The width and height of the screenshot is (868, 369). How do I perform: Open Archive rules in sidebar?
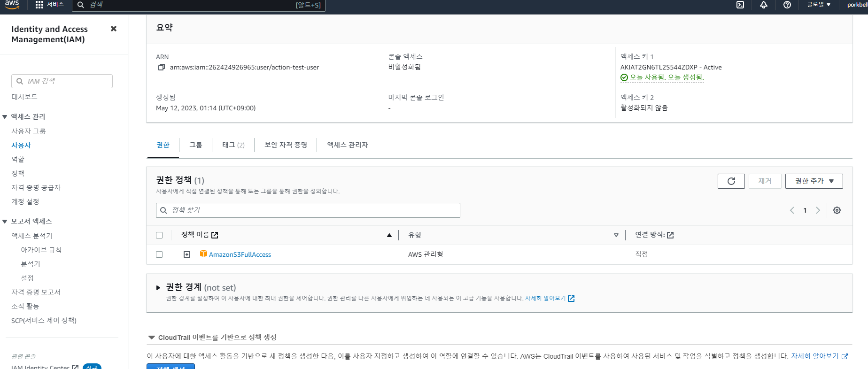click(41, 250)
